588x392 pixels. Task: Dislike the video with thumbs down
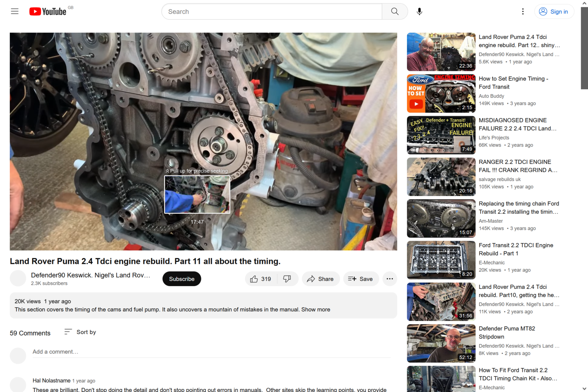(x=287, y=279)
